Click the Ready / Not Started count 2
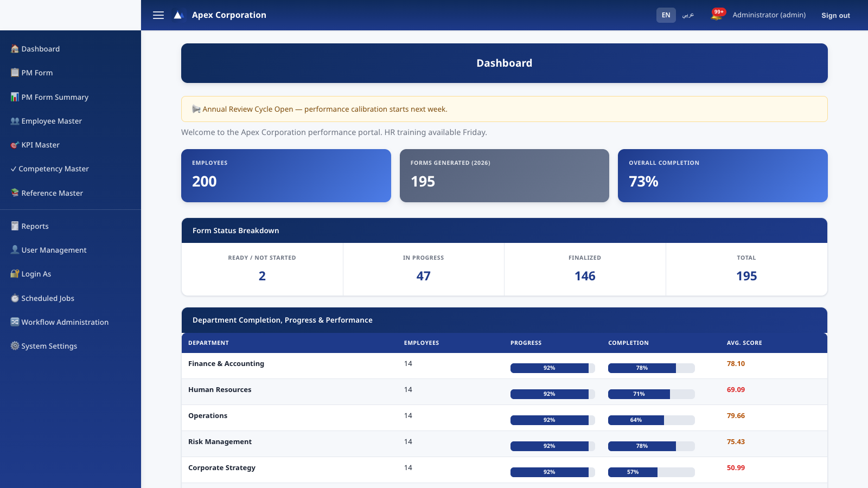This screenshot has height=488, width=868. (262, 276)
